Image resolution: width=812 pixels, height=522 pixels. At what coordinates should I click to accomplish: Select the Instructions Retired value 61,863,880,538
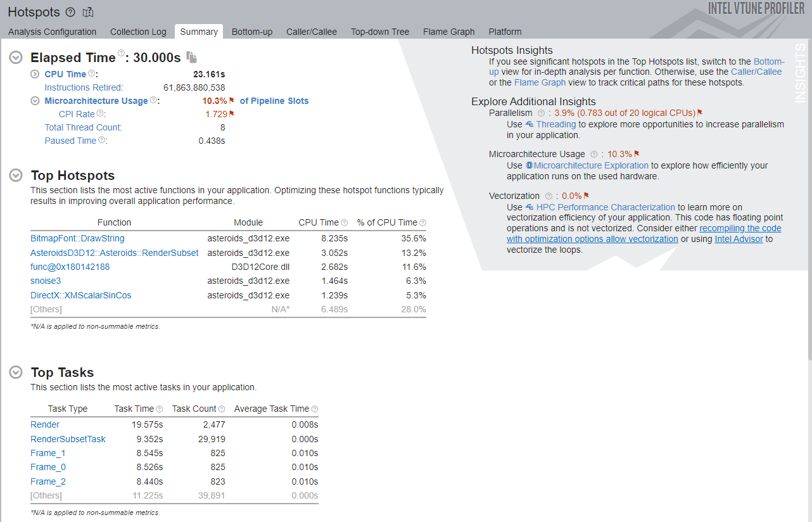click(194, 87)
